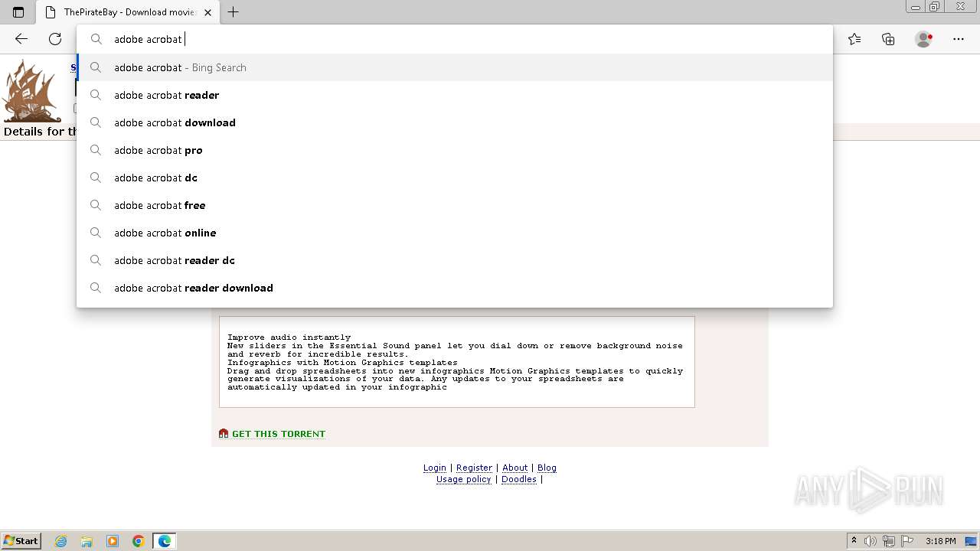Open the volume speaker tray icon
Viewport: 980px width, 551px height.
[871, 541]
